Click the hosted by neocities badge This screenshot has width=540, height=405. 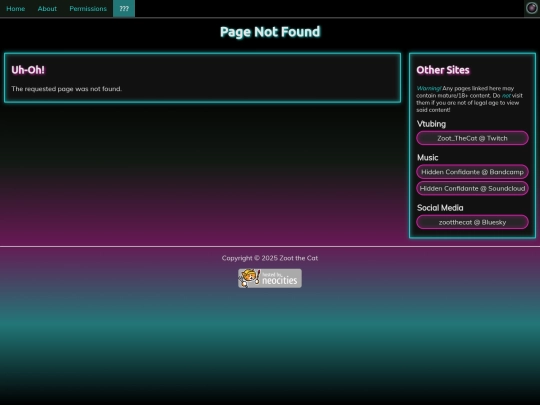click(x=270, y=278)
